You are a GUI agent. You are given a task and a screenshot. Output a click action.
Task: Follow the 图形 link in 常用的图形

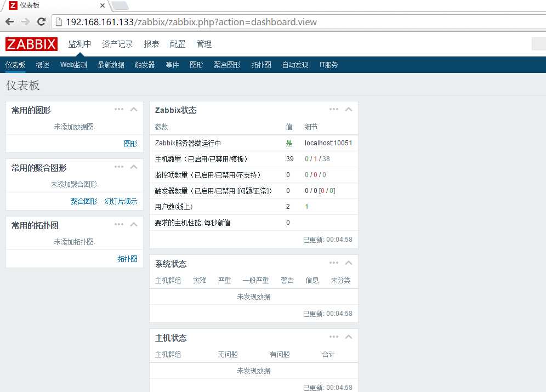pos(130,144)
